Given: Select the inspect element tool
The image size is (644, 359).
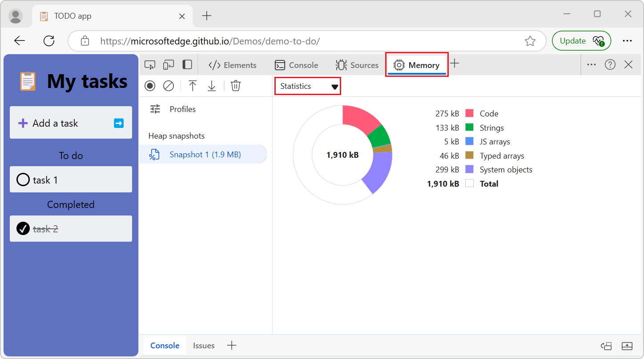Looking at the screenshot, I should (x=150, y=64).
